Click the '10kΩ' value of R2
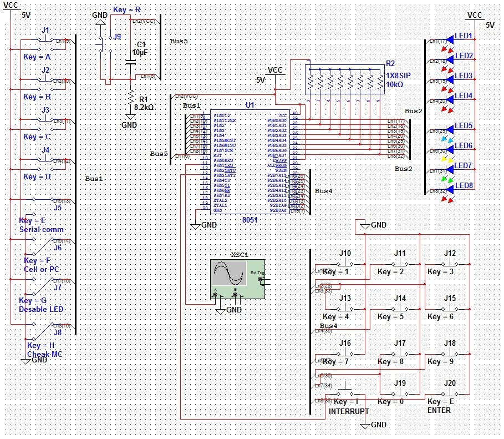This screenshot has width=504, height=439. [x=394, y=85]
